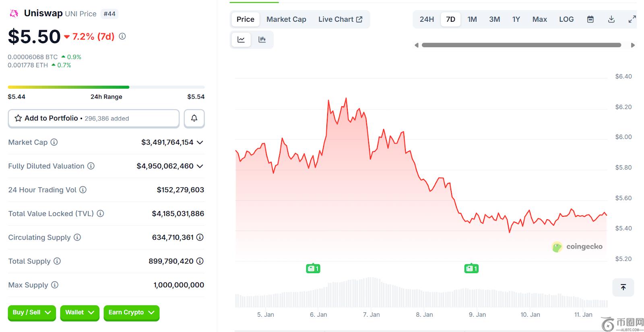Switch to the Market Cap tab

click(286, 19)
